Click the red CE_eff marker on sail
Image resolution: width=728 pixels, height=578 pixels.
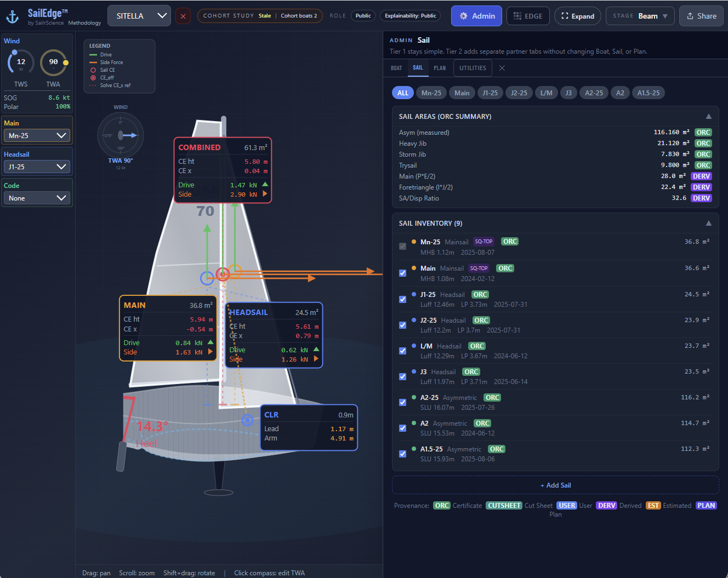click(x=222, y=273)
